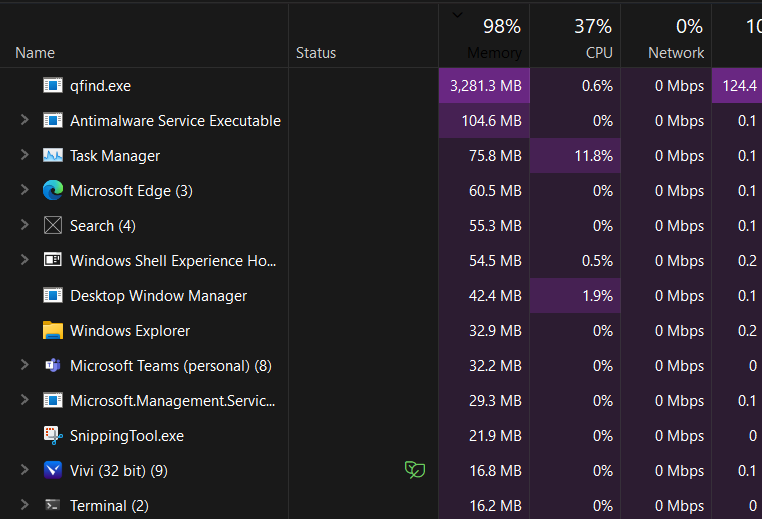The image size is (762, 519).
Task: Select the Terminal (2) process name
Action: coord(109,506)
